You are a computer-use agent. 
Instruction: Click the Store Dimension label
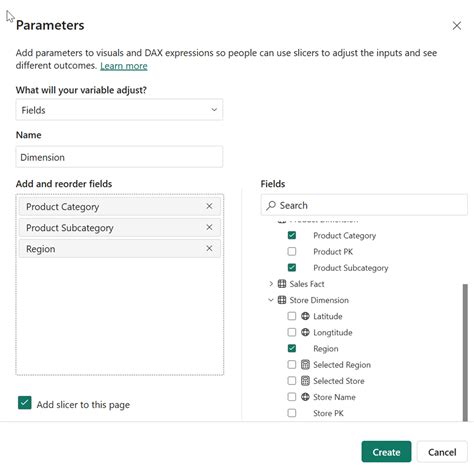click(319, 300)
